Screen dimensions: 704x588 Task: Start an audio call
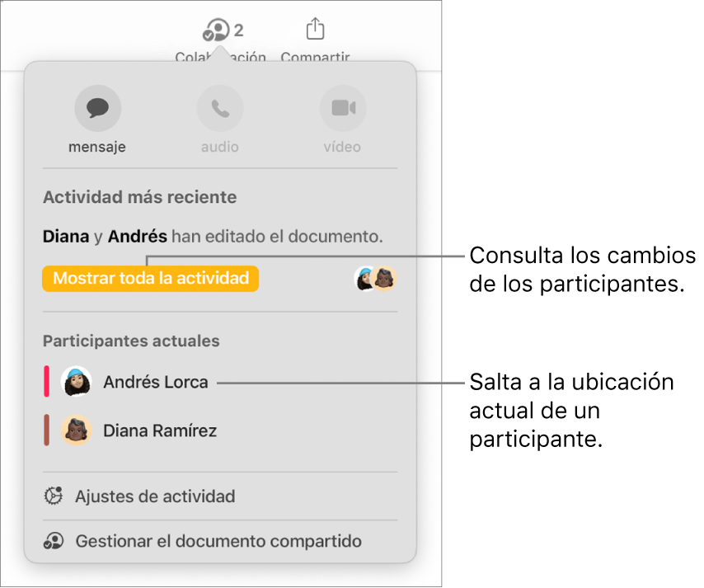(220, 108)
